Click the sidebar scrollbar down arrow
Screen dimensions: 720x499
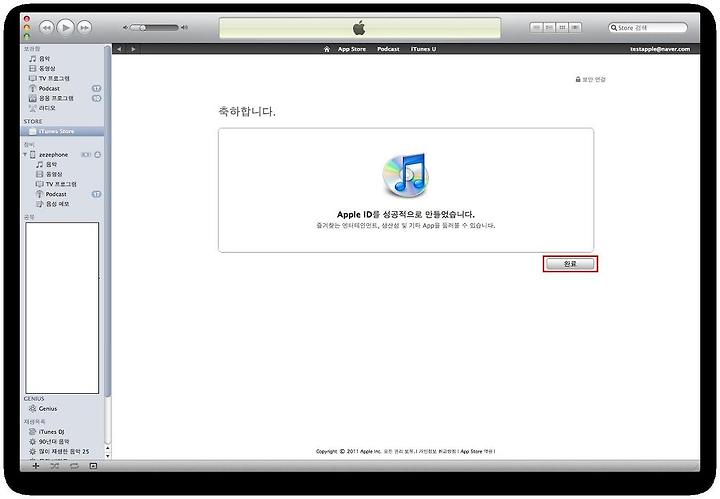[x=107, y=456]
